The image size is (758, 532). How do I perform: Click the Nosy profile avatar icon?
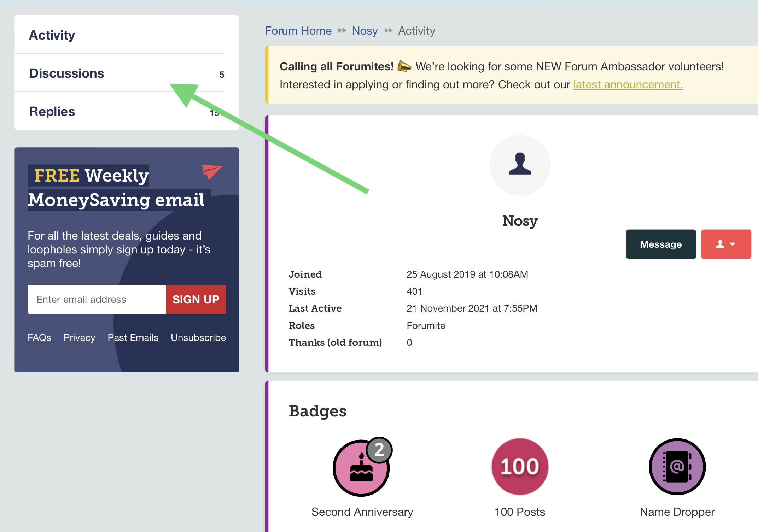[x=520, y=165]
